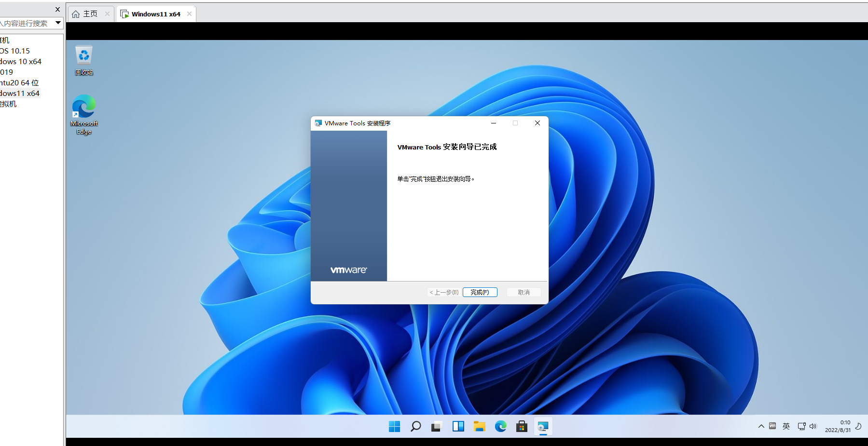Open network status tray icon
Image resolution: width=868 pixels, height=446 pixels.
pyautogui.click(x=801, y=426)
